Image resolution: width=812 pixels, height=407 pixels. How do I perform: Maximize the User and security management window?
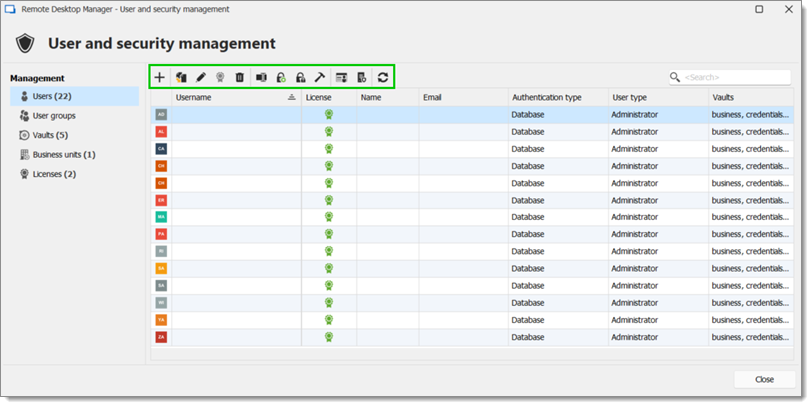click(759, 9)
